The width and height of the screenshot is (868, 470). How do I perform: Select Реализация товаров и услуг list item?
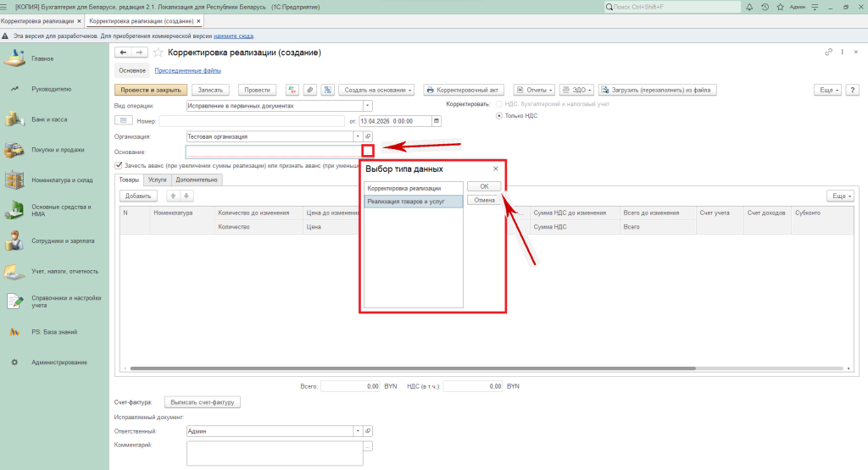(x=413, y=202)
